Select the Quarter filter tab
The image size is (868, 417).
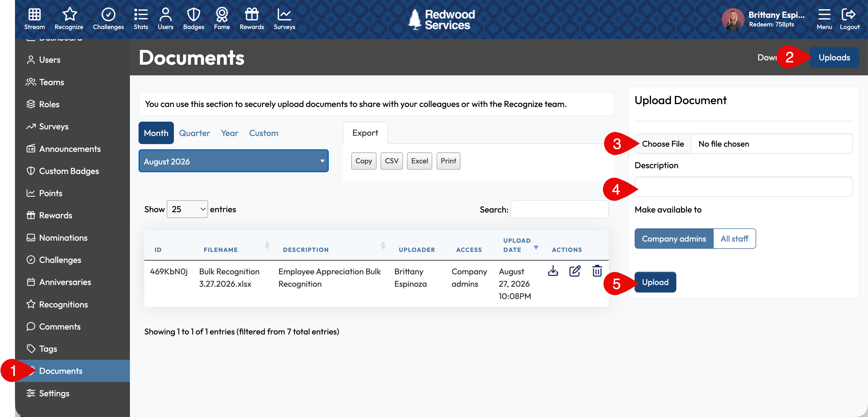point(194,133)
